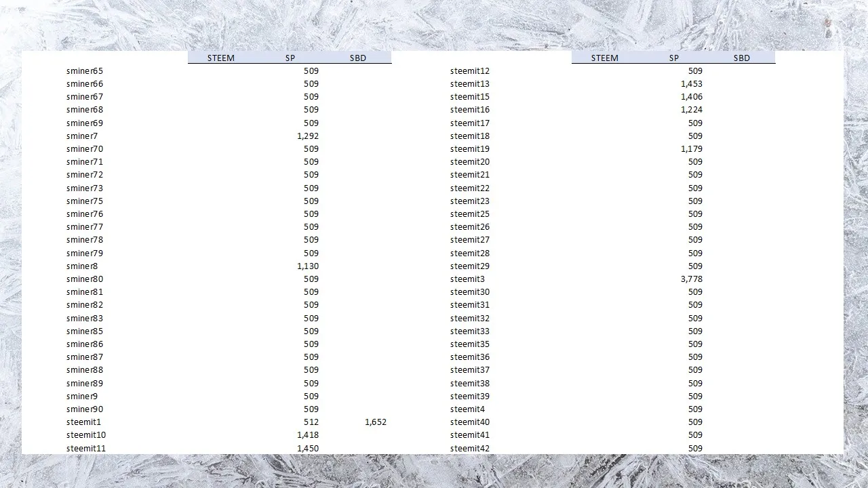Viewport: 868px width, 488px height.
Task: Select the 1,453 SP value
Action: point(692,83)
